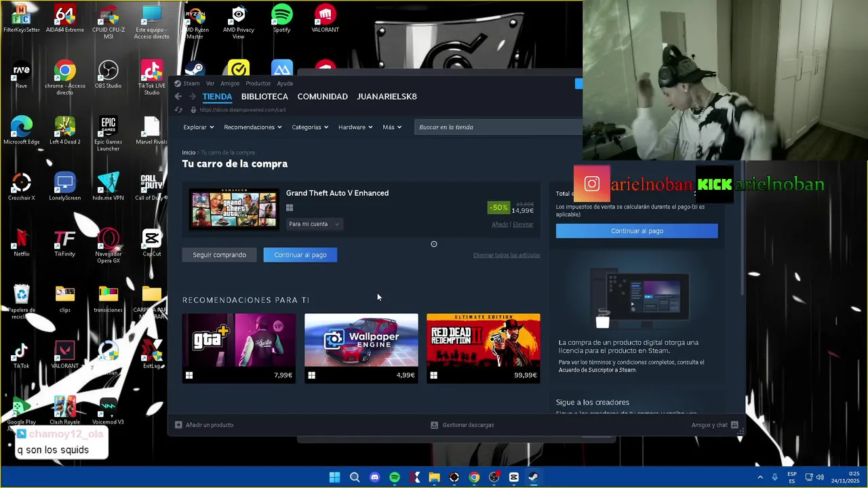The width and height of the screenshot is (868, 488).
Task: Open volume control in system tray
Action: coord(820,477)
